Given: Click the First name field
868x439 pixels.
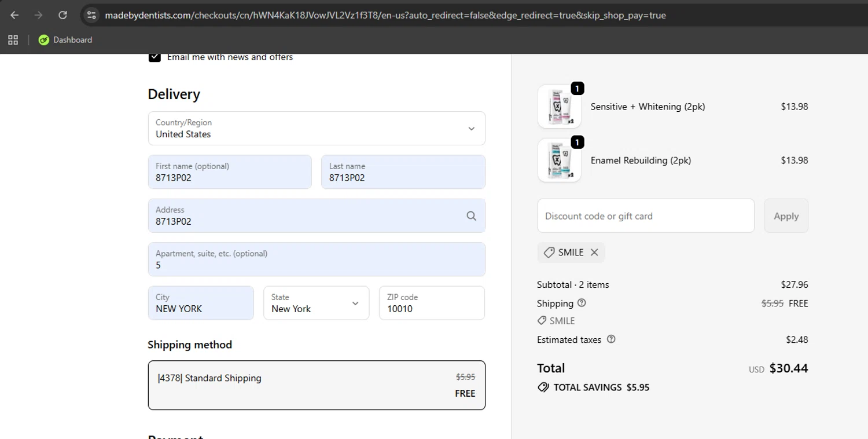Looking at the screenshot, I should click(x=230, y=172).
